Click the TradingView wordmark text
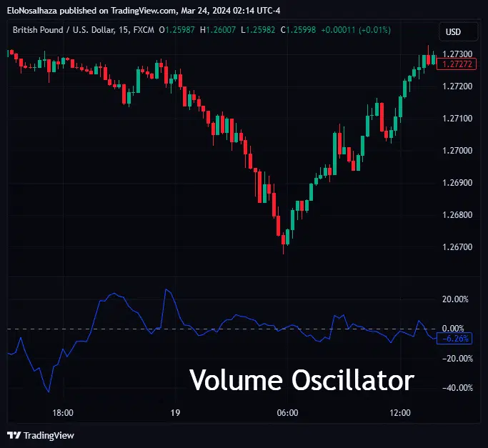Image resolution: width=488 pixels, height=448 pixels. [49, 435]
